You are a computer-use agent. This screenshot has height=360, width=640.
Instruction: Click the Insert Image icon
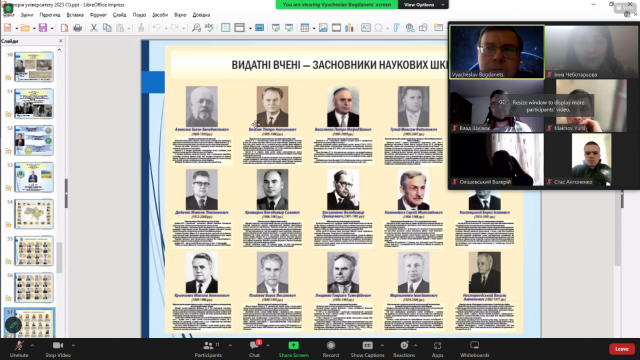tap(323, 28)
